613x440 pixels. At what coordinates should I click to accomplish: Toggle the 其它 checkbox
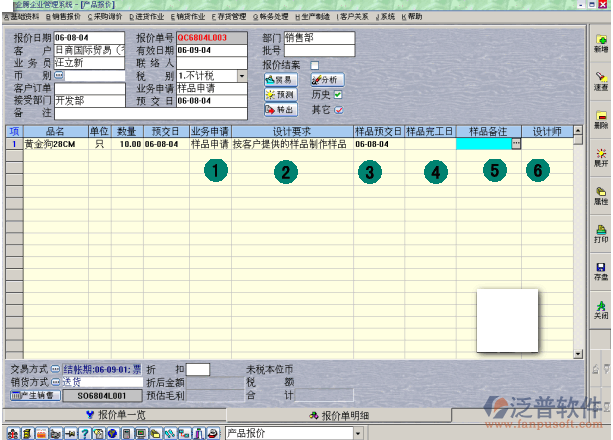coord(338,109)
